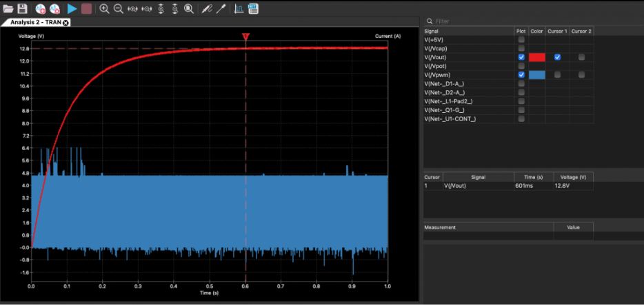Disable Cursor 1 on V(/Vout)
644x305 pixels.
click(x=557, y=57)
